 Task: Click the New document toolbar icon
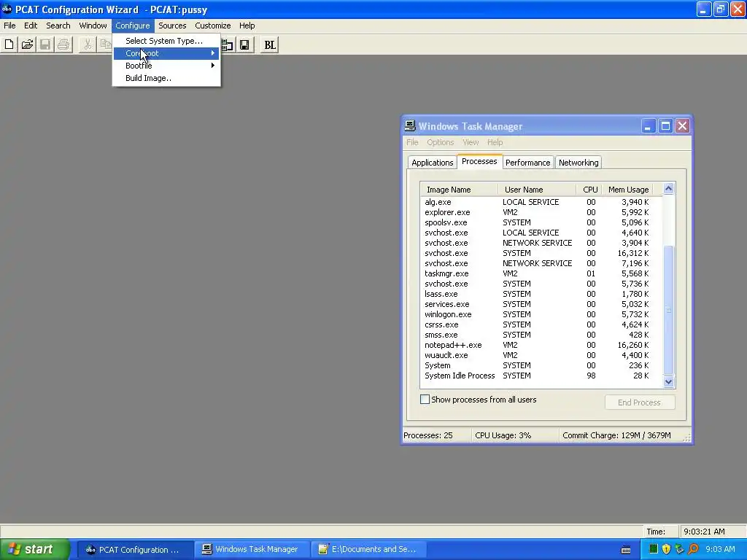point(9,44)
